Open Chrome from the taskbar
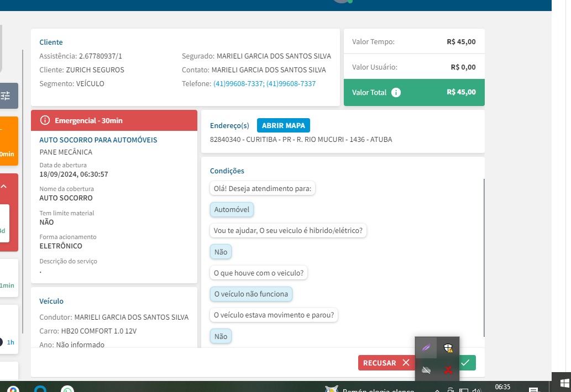Viewport: 571px width, 392px height. click(x=13, y=389)
